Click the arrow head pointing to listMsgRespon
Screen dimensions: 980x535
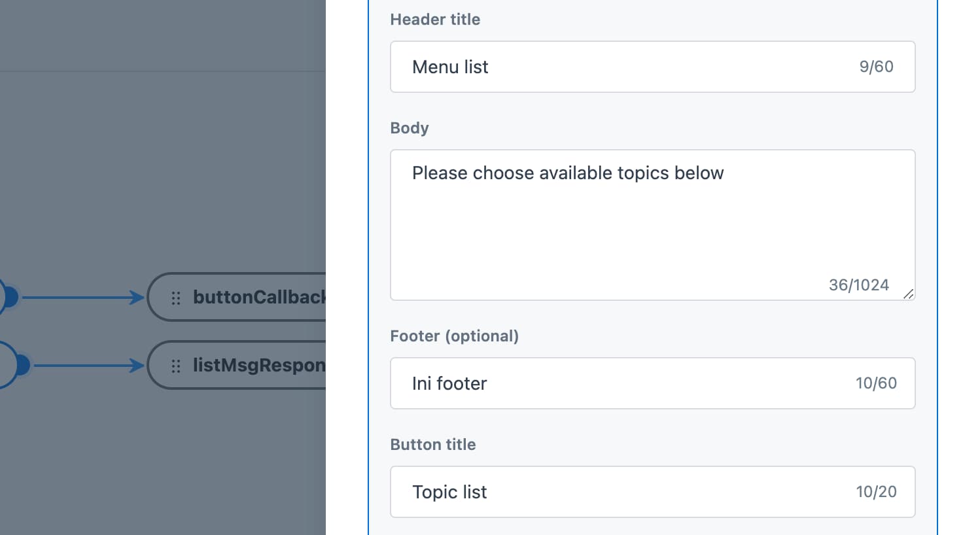(x=137, y=366)
